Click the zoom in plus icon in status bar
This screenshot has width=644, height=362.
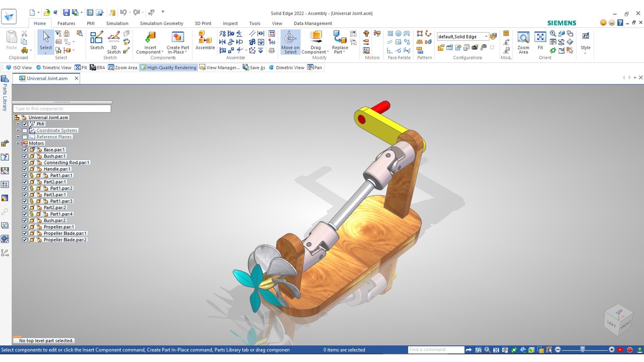pyautogui.click(x=612, y=350)
